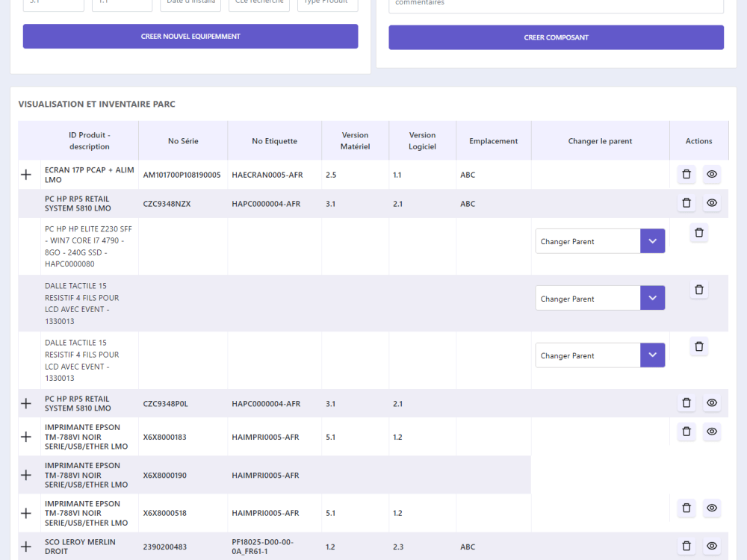The height and width of the screenshot is (560, 747).
Task: Toggle eye icon for IMPRIMANTE EPSON X6X8000183
Action: click(711, 431)
